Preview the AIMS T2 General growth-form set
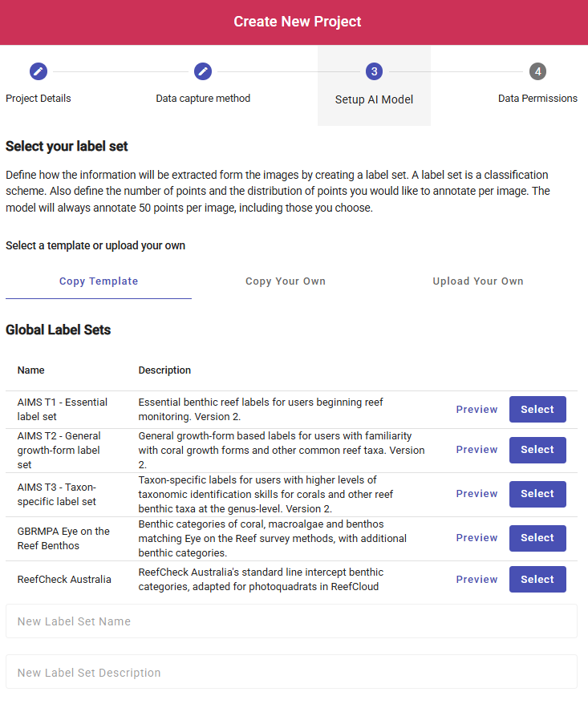 pyautogui.click(x=476, y=450)
